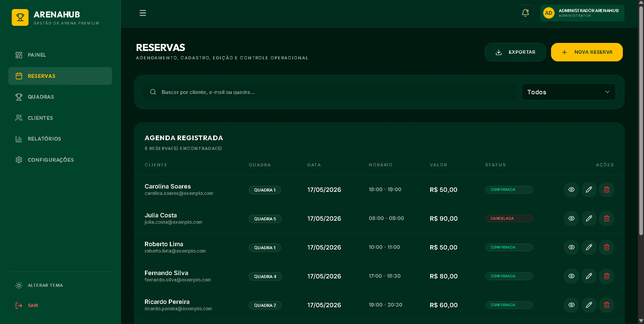View Carolina Soares reservation details
Screen dimensions: 644x324
coord(571,190)
